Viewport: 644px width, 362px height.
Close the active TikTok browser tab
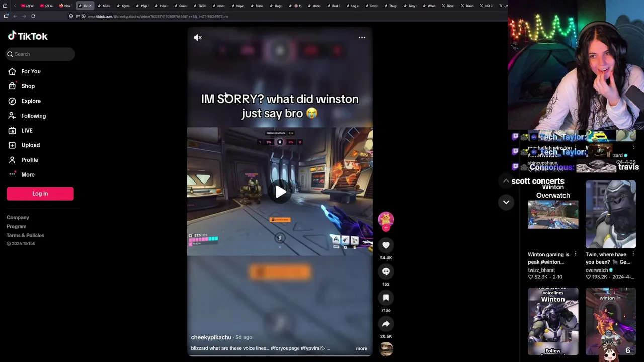[x=90, y=6]
